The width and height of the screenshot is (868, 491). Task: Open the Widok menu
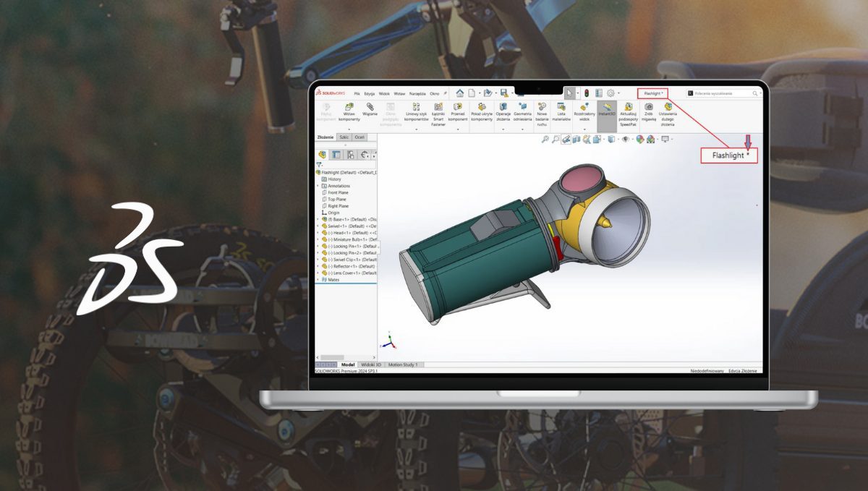(x=384, y=94)
